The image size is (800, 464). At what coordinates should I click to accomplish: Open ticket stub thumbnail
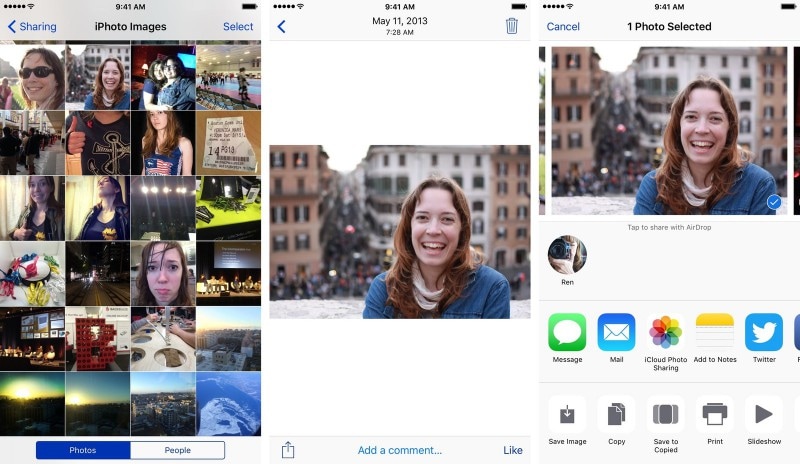click(x=229, y=143)
